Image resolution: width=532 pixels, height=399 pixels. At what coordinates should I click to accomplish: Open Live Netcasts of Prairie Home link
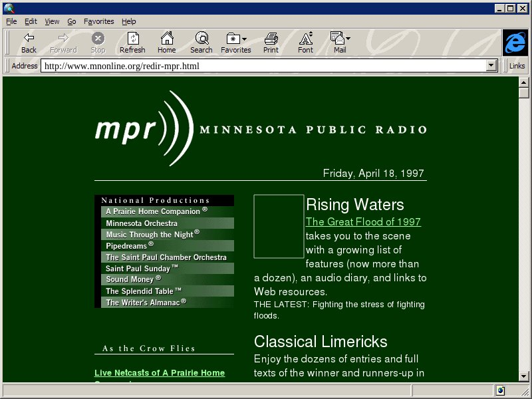point(160,373)
